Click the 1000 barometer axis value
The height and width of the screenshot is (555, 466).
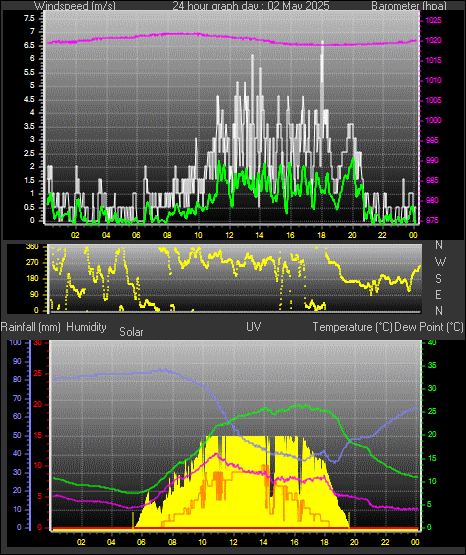pyautogui.click(x=433, y=120)
